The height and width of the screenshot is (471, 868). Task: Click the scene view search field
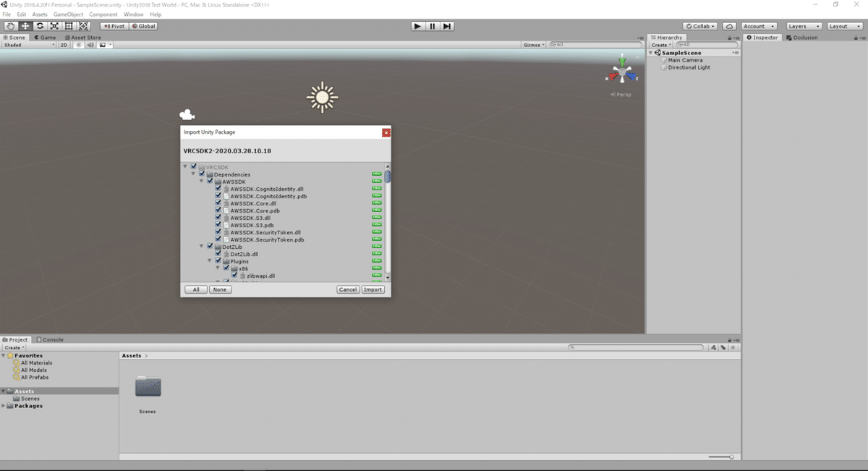coord(594,45)
